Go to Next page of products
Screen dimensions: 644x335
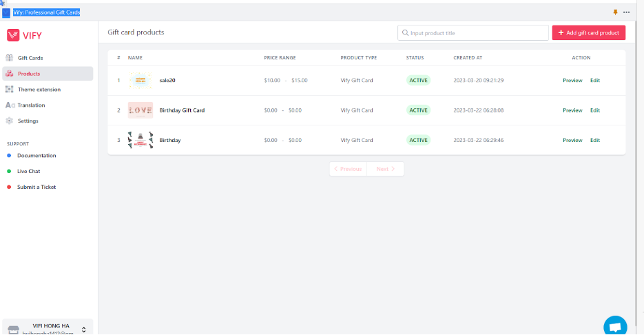click(x=385, y=169)
